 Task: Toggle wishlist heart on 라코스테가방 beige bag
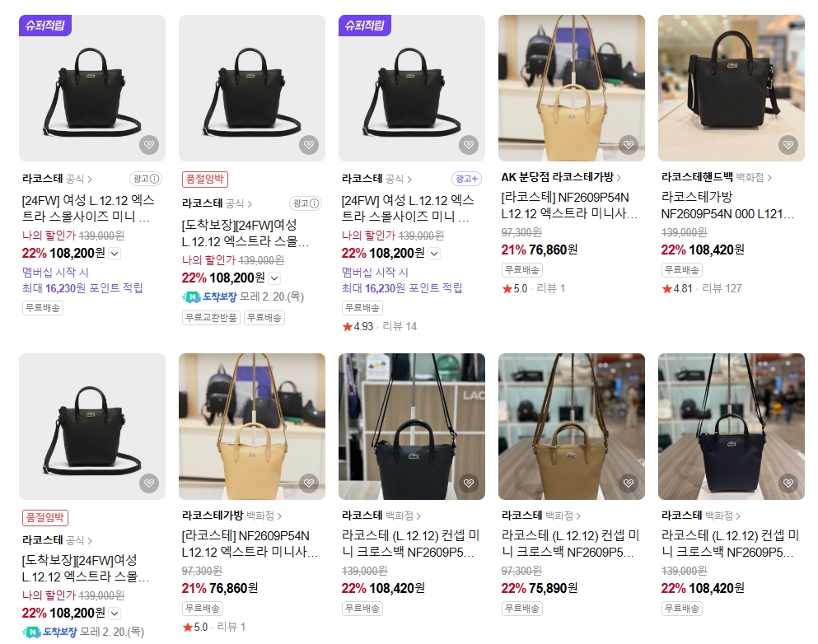308,483
